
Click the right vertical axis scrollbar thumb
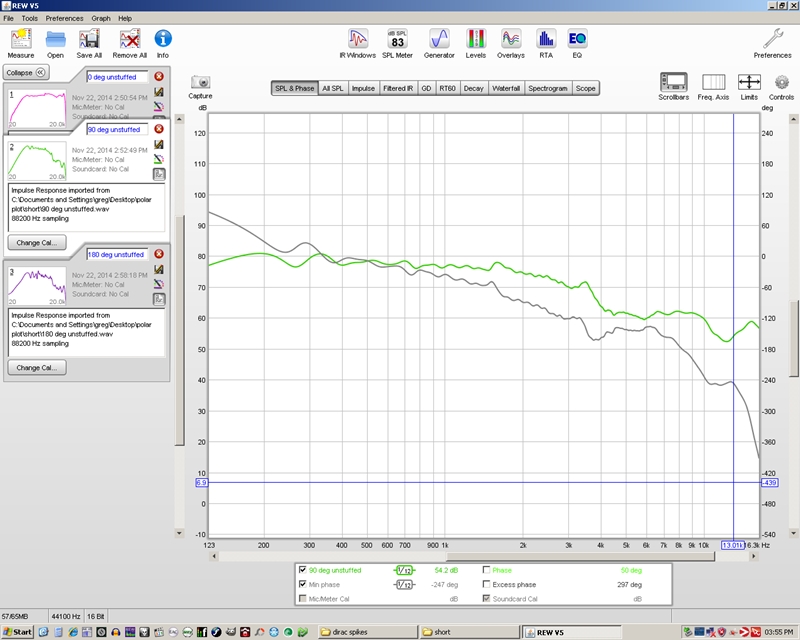(x=793, y=339)
